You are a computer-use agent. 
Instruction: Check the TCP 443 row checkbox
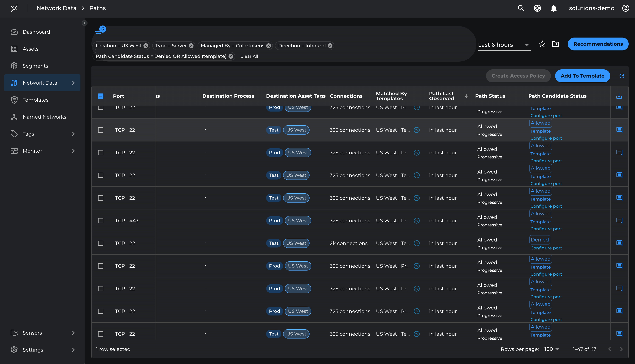tap(101, 220)
